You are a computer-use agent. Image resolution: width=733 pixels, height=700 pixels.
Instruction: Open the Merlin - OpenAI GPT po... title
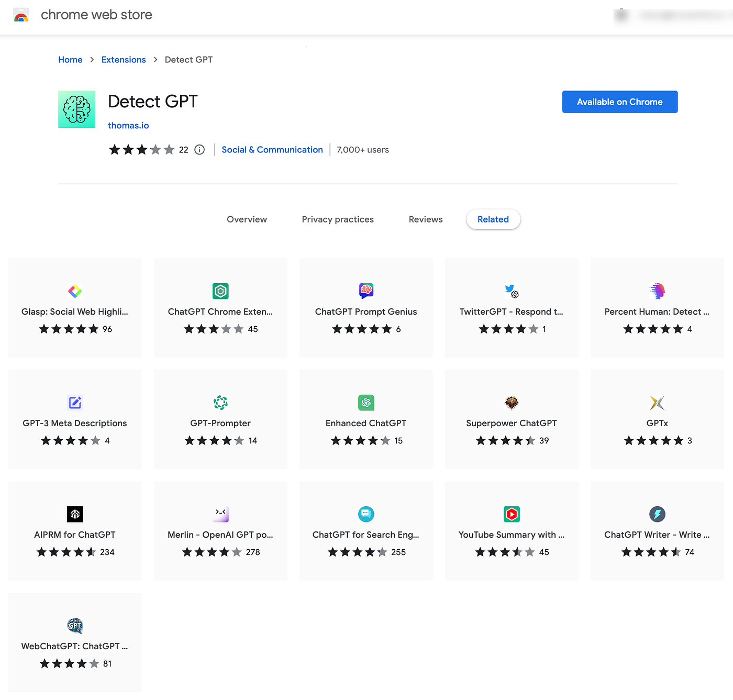click(x=220, y=535)
